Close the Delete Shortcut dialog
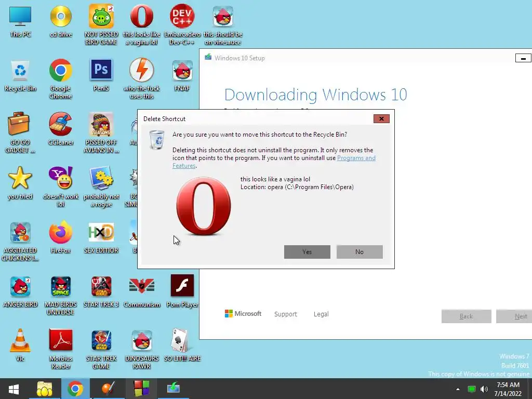 click(x=381, y=118)
